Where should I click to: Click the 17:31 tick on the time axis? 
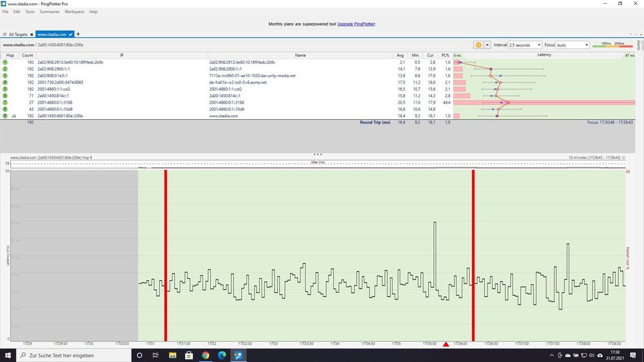coord(150,343)
